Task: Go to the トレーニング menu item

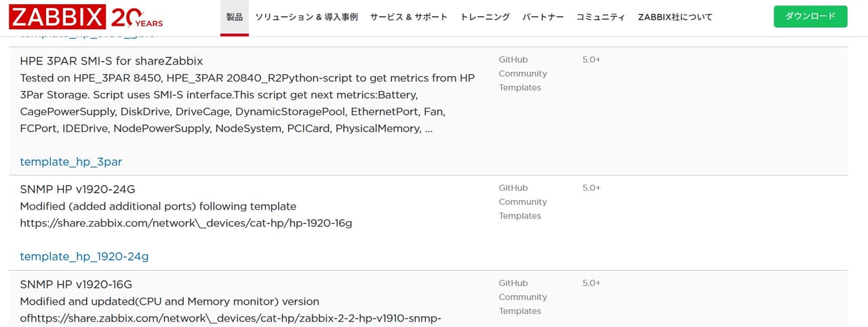Action: point(484,17)
